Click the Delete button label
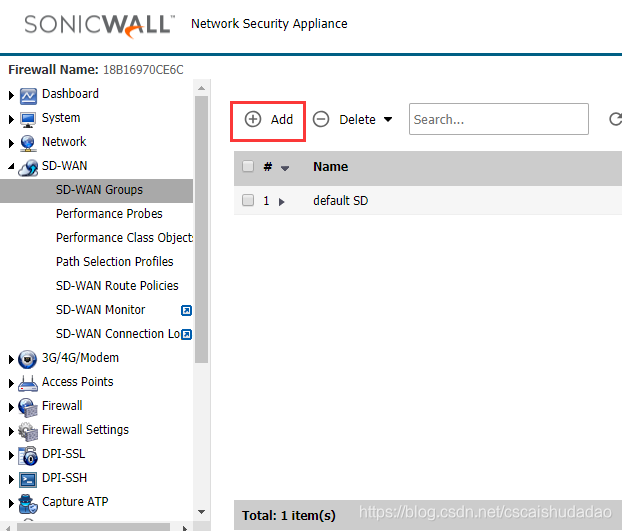Image resolution: width=622 pixels, height=531 pixels. 357,119
